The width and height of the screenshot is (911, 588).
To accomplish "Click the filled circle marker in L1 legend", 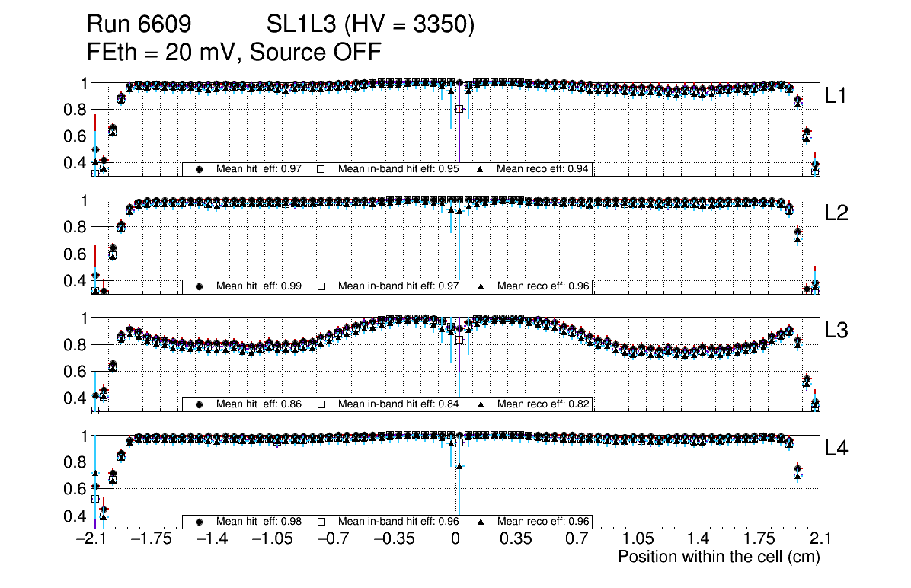I will pos(200,169).
